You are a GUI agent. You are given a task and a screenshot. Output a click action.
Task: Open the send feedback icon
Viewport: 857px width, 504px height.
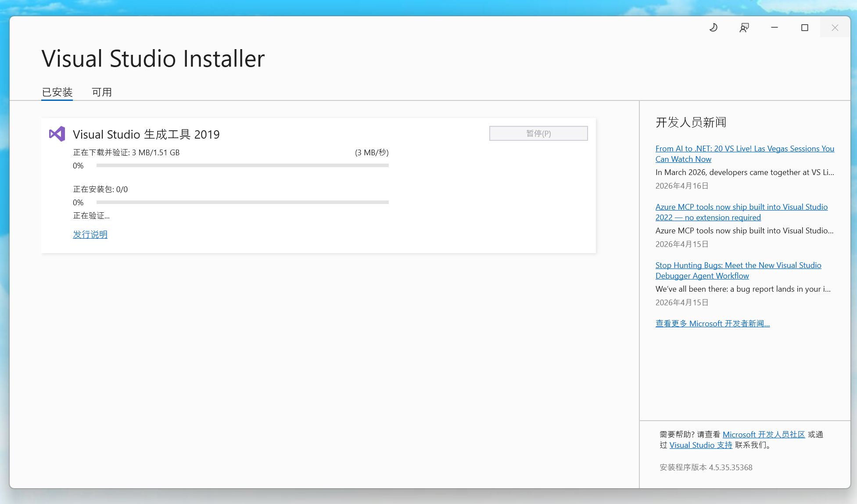coord(744,28)
